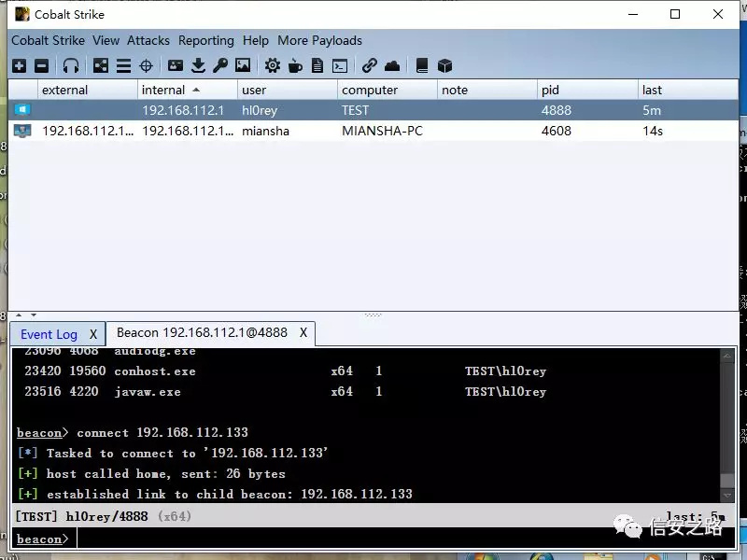Click the Cobalt Strike title bar icon
The height and width of the screenshot is (560, 747).
(x=21, y=14)
